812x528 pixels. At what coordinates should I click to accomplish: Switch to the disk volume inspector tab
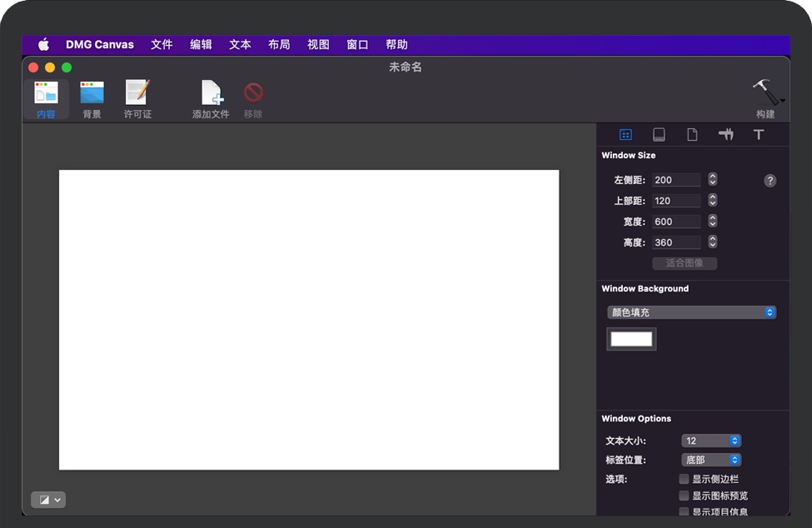coord(659,135)
